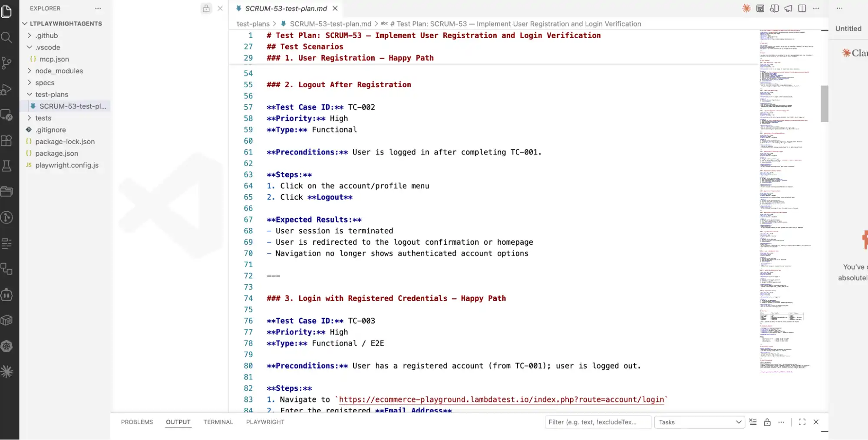The image size is (868, 440).
Task: Close the locked editor group
Action: 220,8
